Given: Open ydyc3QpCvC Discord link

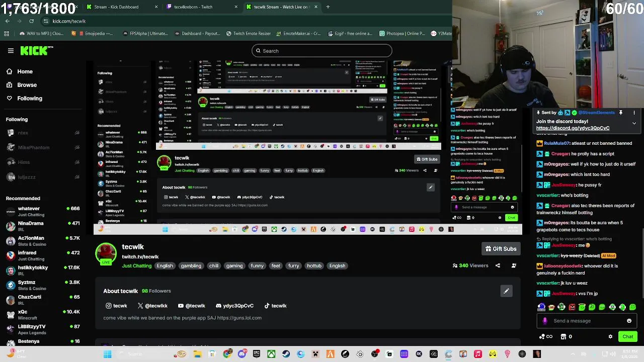Looking at the screenshot, I should tap(234, 306).
